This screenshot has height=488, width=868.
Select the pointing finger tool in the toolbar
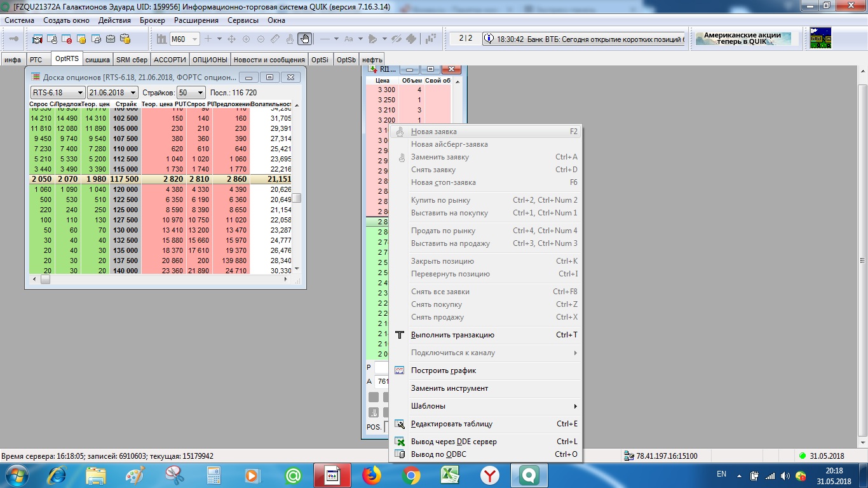[x=290, y=39]
